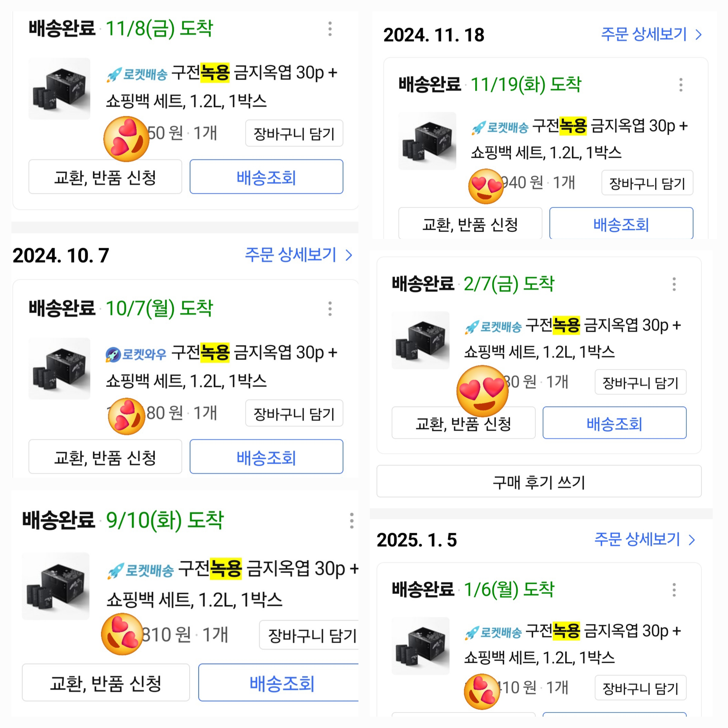
Task: Open three-dot menu for 1/6 order
Action: (x=674, y=590)
